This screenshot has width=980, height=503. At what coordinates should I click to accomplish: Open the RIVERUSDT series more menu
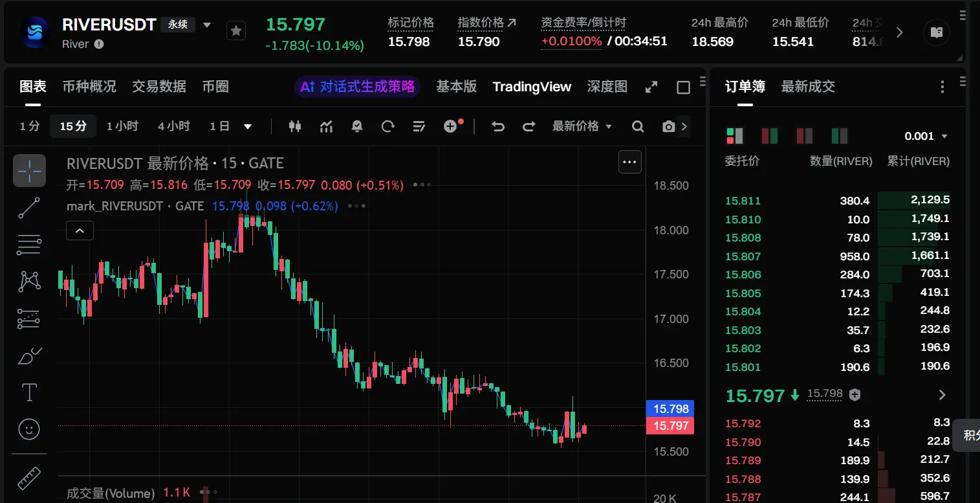pos(630,162)
